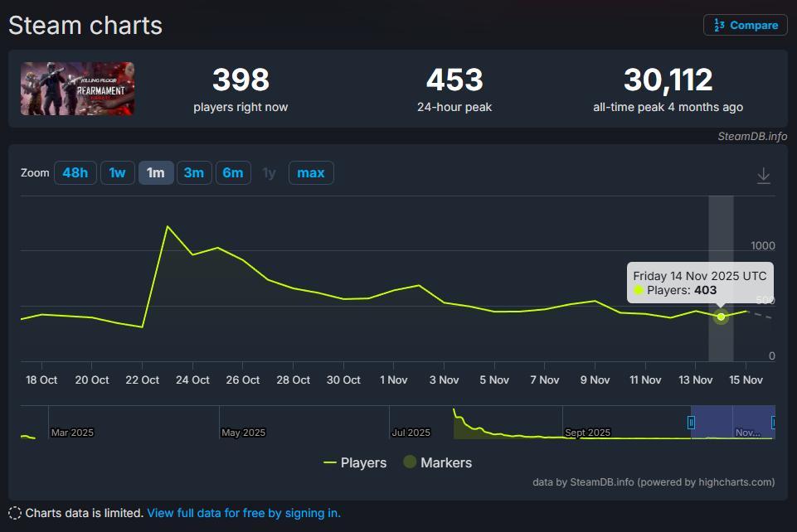
Task: Click the left navigator range handle
Action: (692, 423)
